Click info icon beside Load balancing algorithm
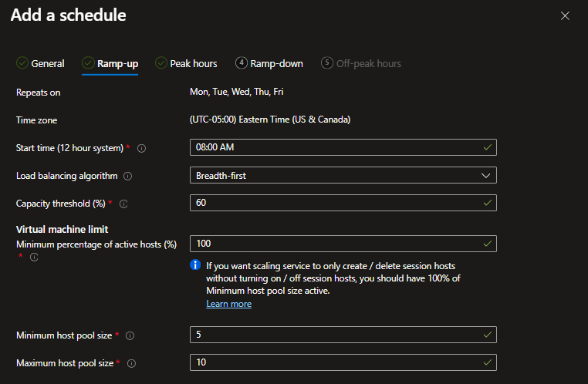 (x=128, y=176)
